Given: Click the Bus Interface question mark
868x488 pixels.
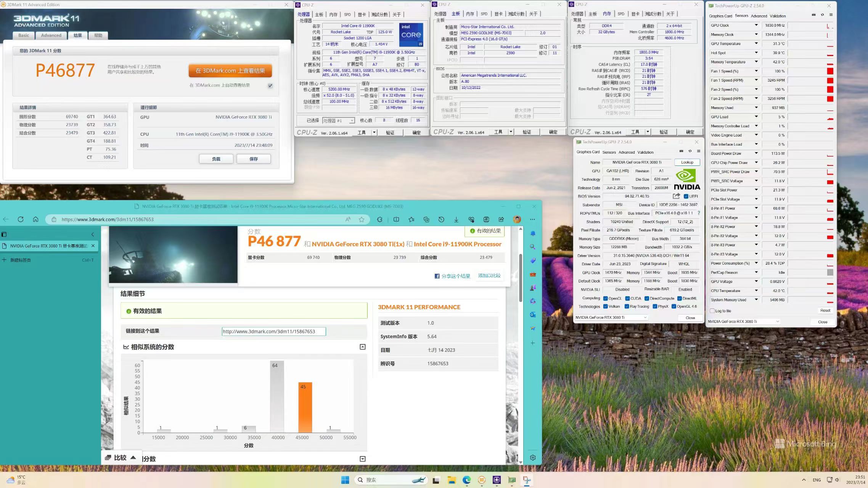Looking at the screenshot, I should [x=699, y=213].
